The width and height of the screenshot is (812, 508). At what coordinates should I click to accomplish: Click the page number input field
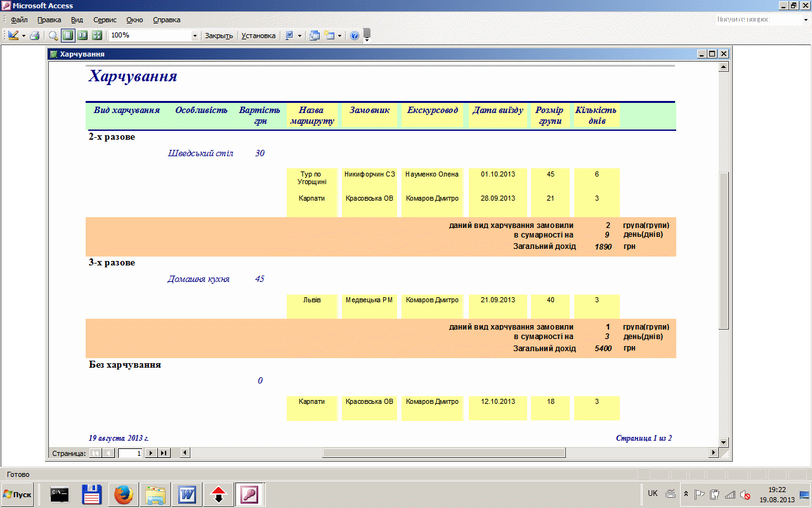[x=130, y=453]
